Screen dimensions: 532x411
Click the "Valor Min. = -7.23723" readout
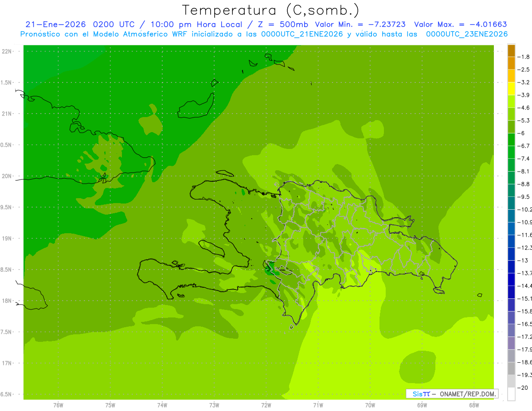point(360,25)
